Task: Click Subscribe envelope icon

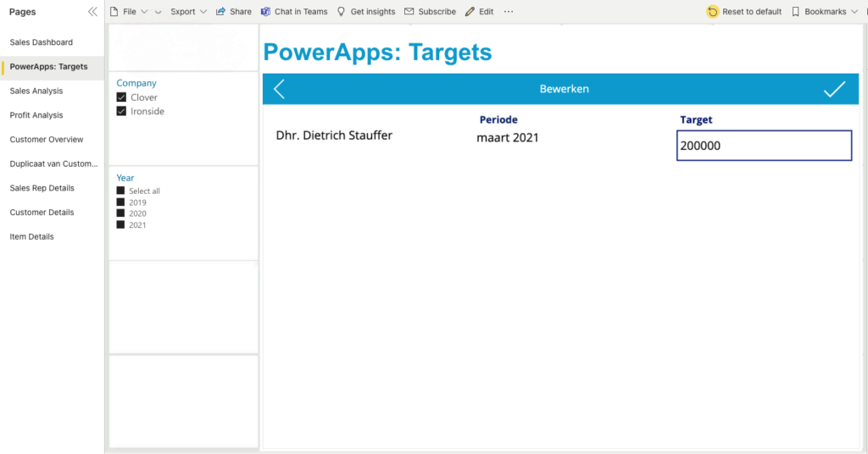Action: click(409, 12)
